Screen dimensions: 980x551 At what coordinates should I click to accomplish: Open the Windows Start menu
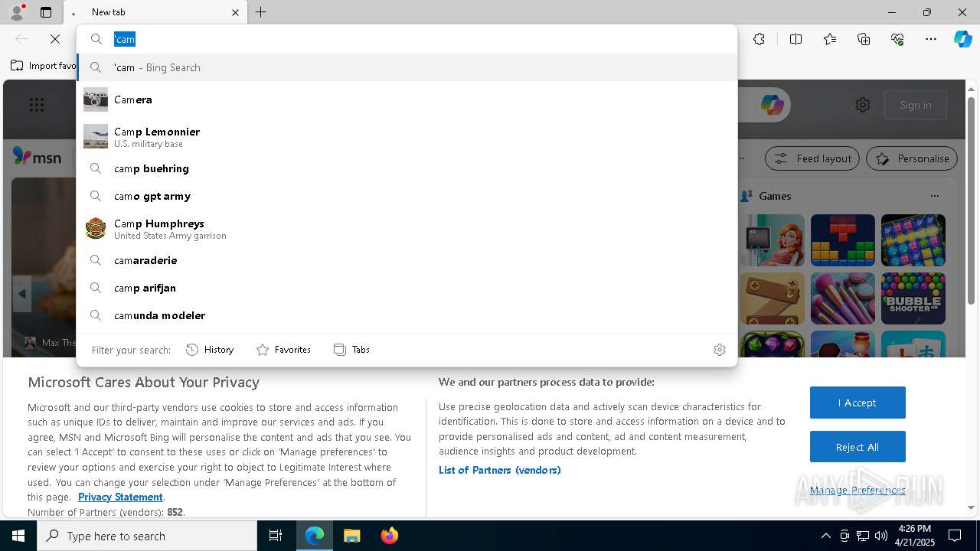(18, 536)
